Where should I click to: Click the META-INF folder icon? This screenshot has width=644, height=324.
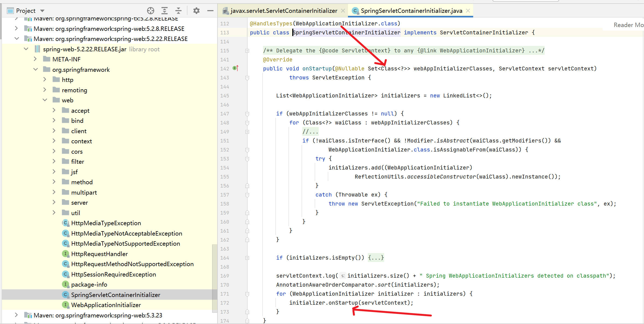(47, 59)
